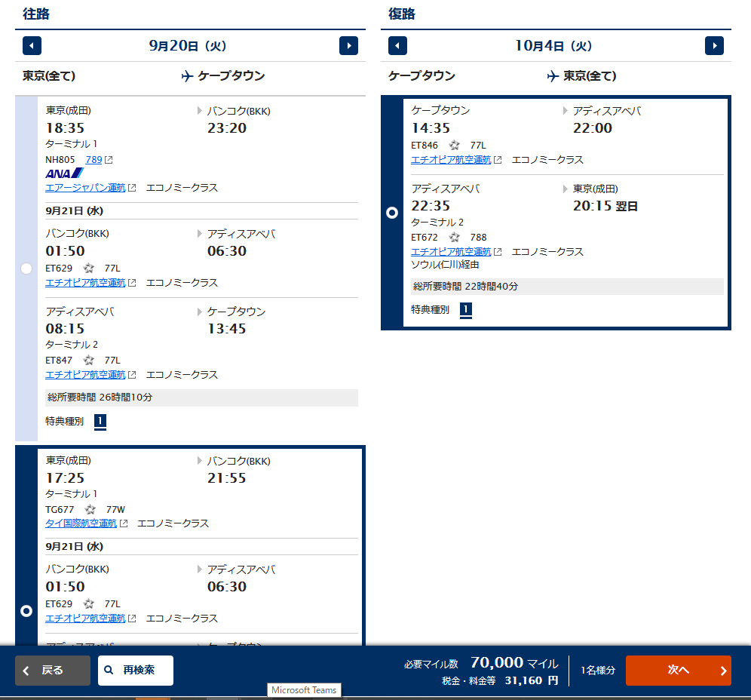Open external link icon in ET672 row
The height and width of the screenshot is (700, 751).
coord(498,251)
